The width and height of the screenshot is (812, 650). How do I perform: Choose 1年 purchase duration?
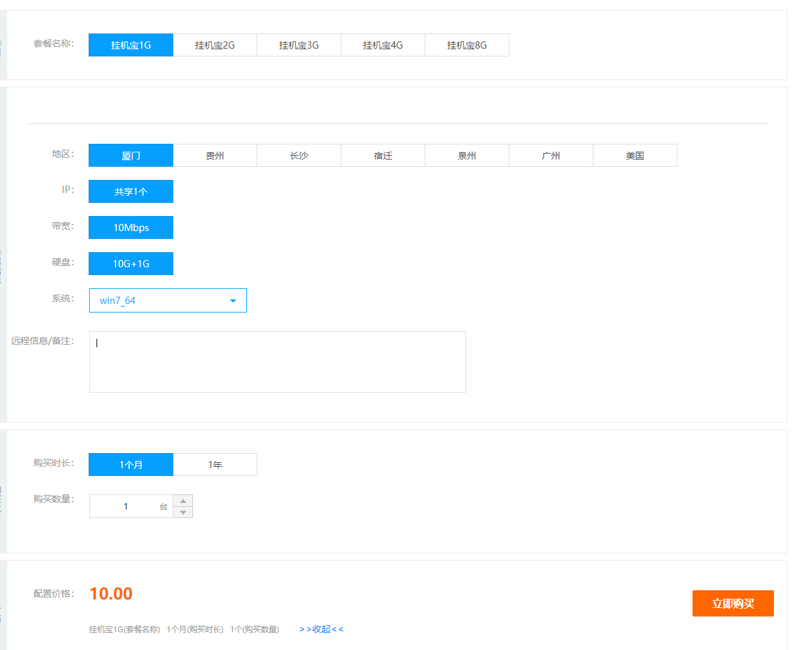coord(215,465)
